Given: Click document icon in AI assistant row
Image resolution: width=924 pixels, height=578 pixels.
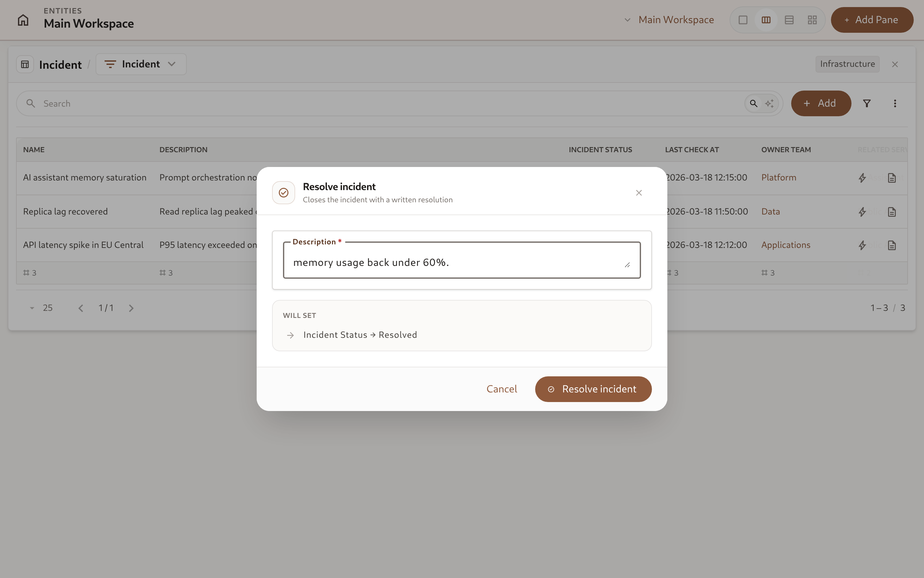Looking at the screenshot, I should point(892,178).
